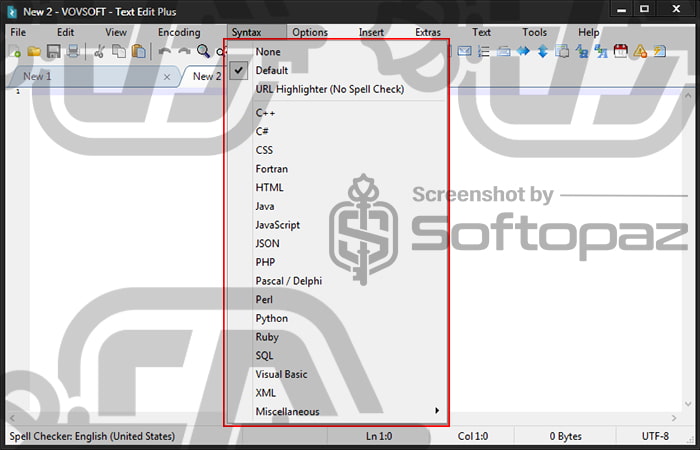Open the View menu
Screen dimensions: 700x450
pos(116,32)
